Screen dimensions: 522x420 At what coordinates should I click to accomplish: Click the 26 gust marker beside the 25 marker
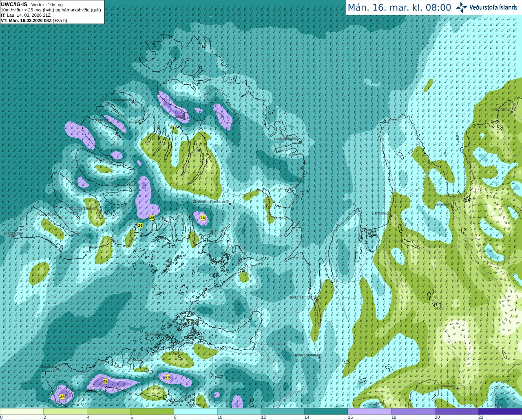(140, 225)
